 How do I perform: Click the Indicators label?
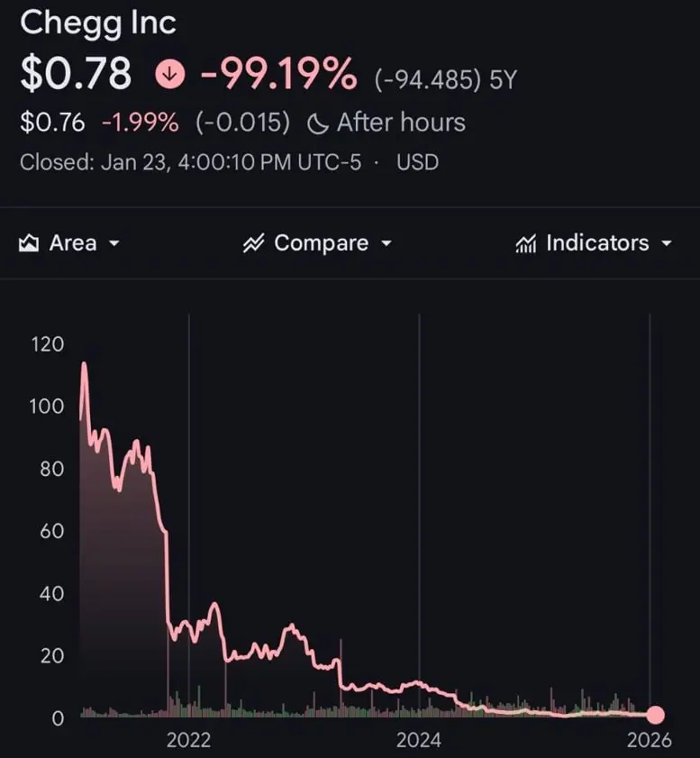[x=597, y=242]
